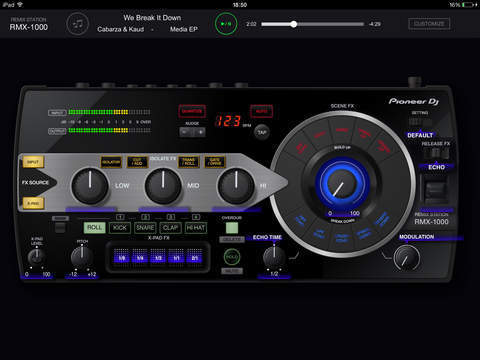Toggle the red AUTO BPM button
This screenshot has width=480, height=360.
tap(262, 111)
